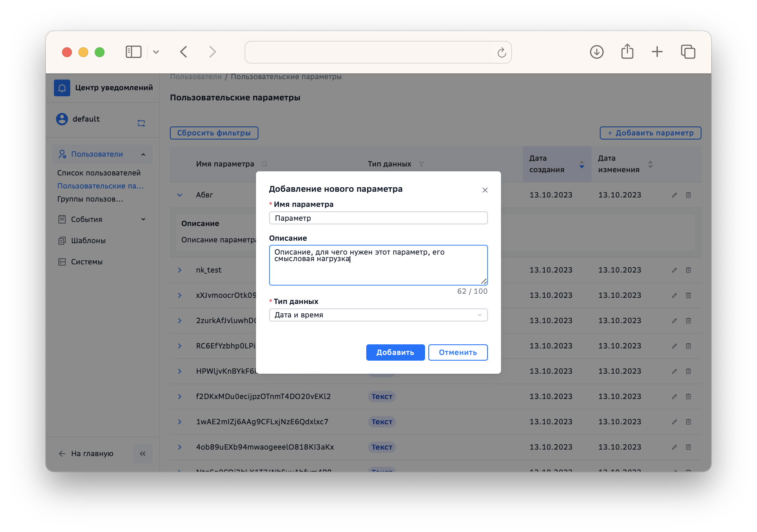This screenshot has width=757, height=532.
Task: Click the resize handle of Описание textarea
Action: 484,281
